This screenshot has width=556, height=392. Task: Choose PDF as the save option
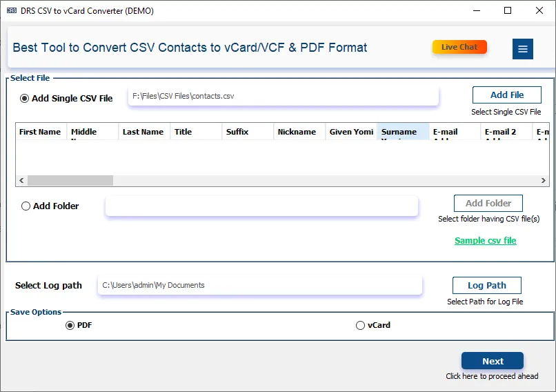click(70, 325)
